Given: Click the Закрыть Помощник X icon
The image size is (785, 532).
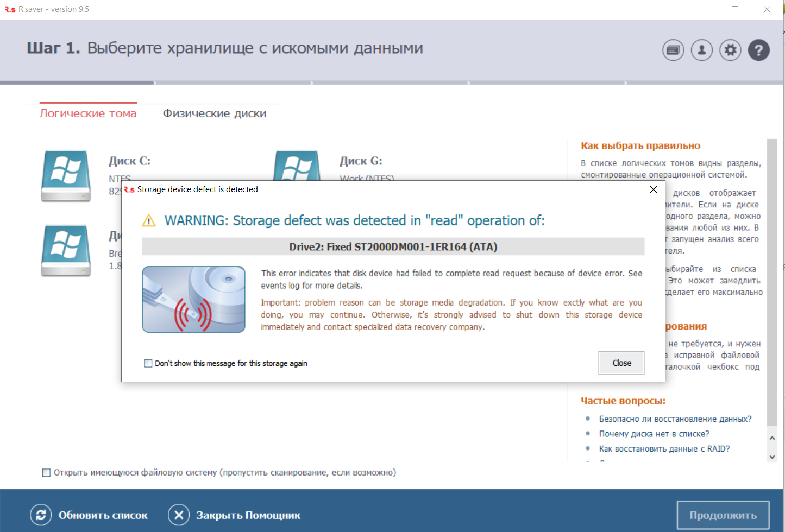Looking at the screenshot, I should 179,515.
